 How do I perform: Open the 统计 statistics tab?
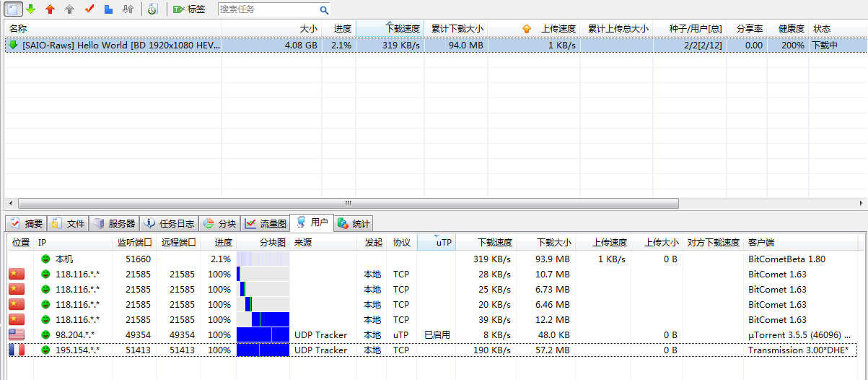354,223
